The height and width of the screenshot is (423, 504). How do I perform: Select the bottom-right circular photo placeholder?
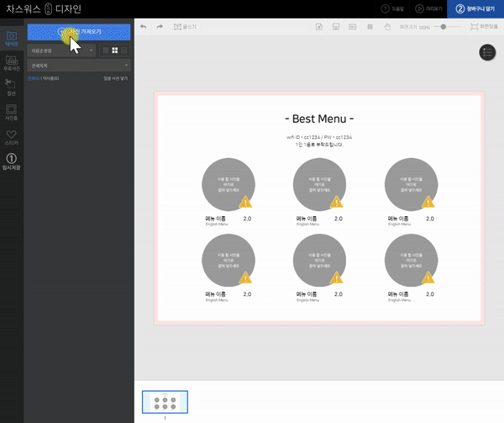411,260
